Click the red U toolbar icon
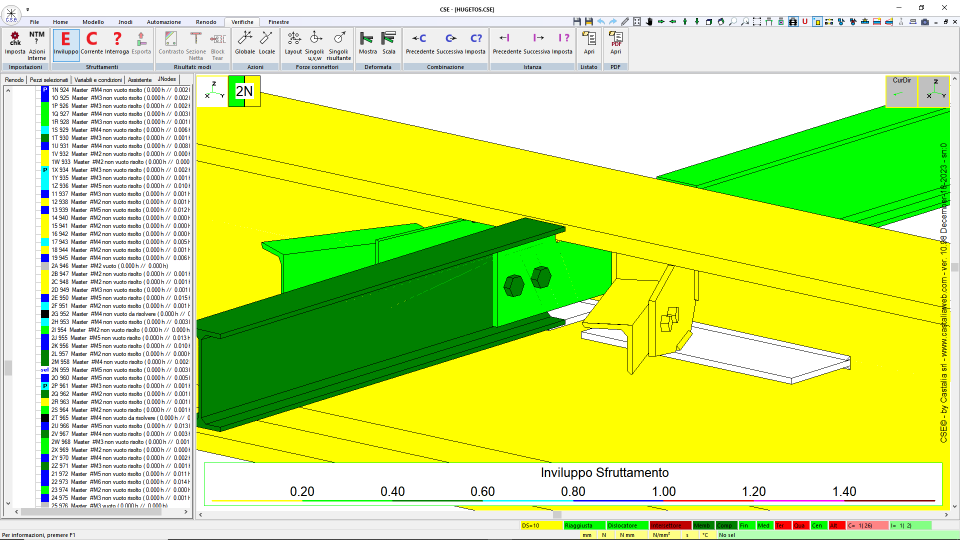The image size is (960, 540). click(805, 21)
